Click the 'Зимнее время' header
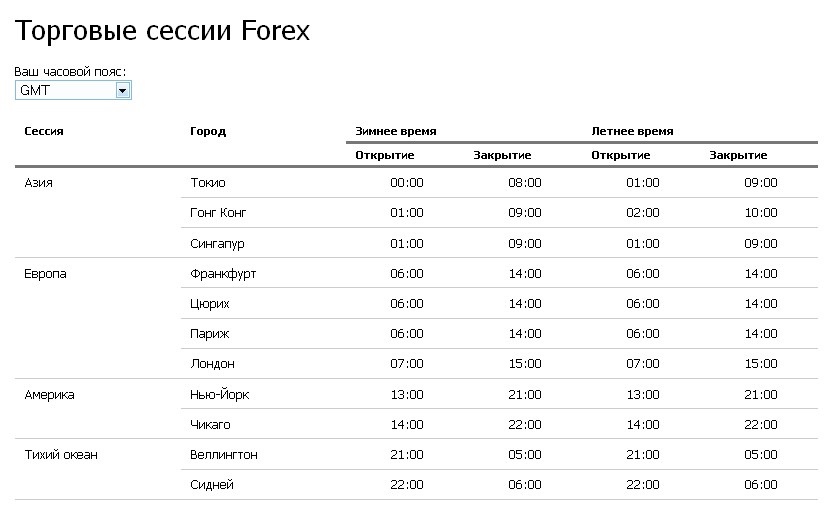Screen dimensions: 832x513 point(395,131)
